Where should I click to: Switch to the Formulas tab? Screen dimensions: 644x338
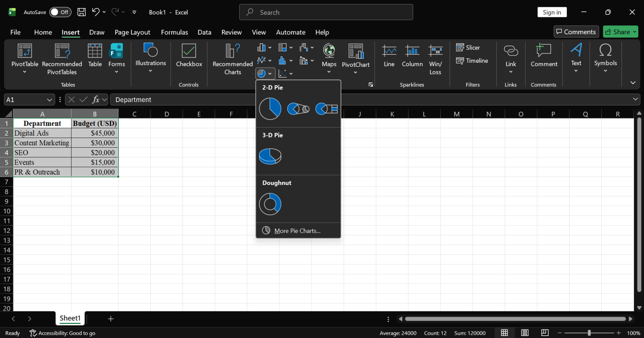(x=174, y=32)
